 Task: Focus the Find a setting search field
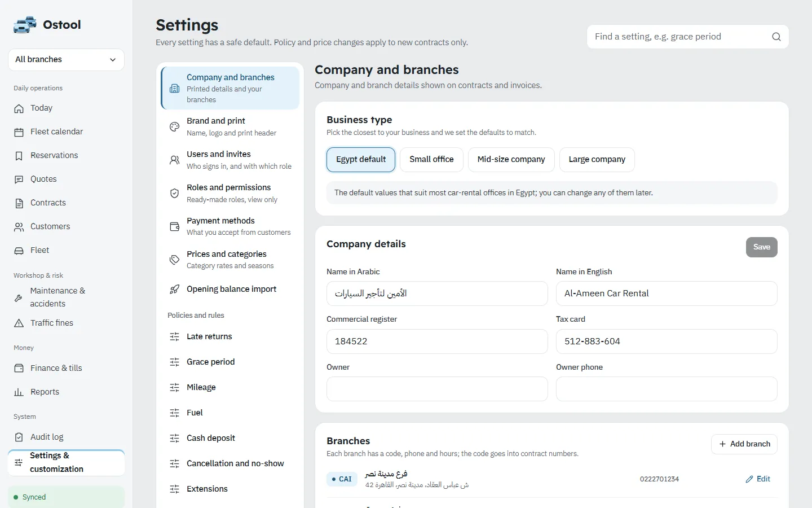(688, 37)
